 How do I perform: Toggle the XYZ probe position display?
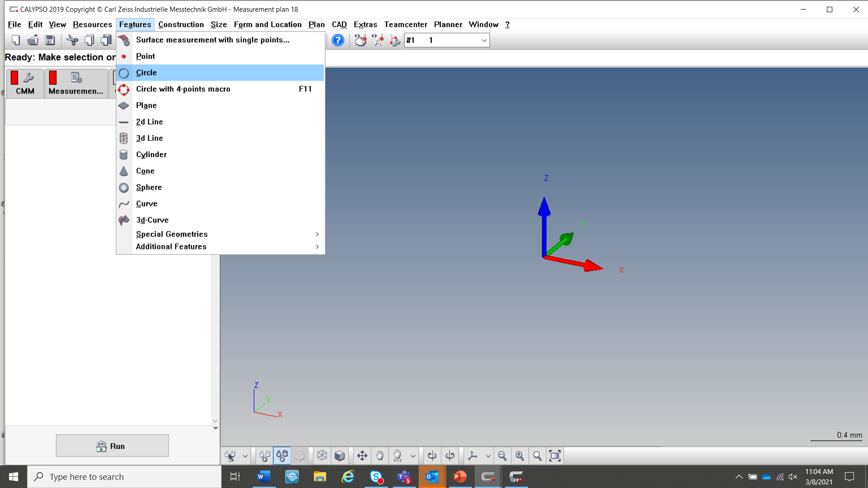coord(398,455)
